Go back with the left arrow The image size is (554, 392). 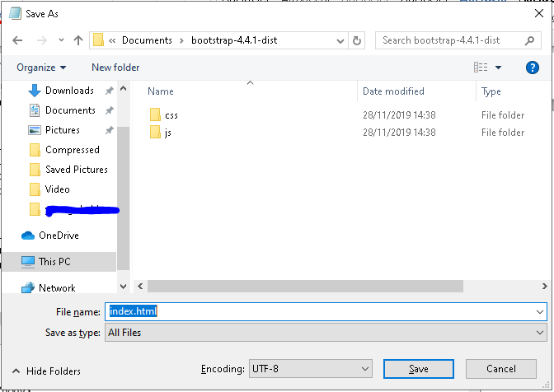[17, 40]
